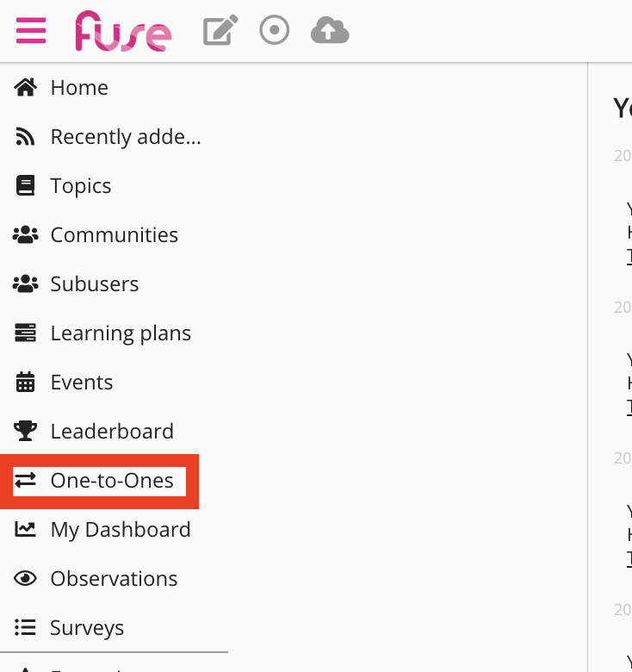Click the Events calendar icon
632x672 pixels.
click(x=26, y=382)
